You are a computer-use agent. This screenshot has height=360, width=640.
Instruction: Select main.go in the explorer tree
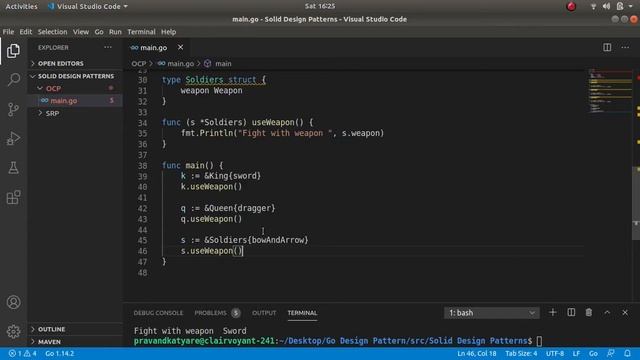click(x=76, y=101)
